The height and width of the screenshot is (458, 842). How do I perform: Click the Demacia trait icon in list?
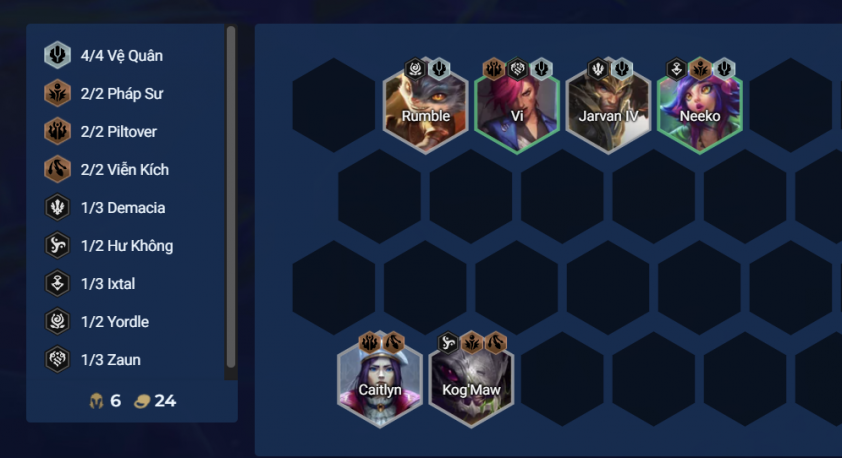point(57,207)
